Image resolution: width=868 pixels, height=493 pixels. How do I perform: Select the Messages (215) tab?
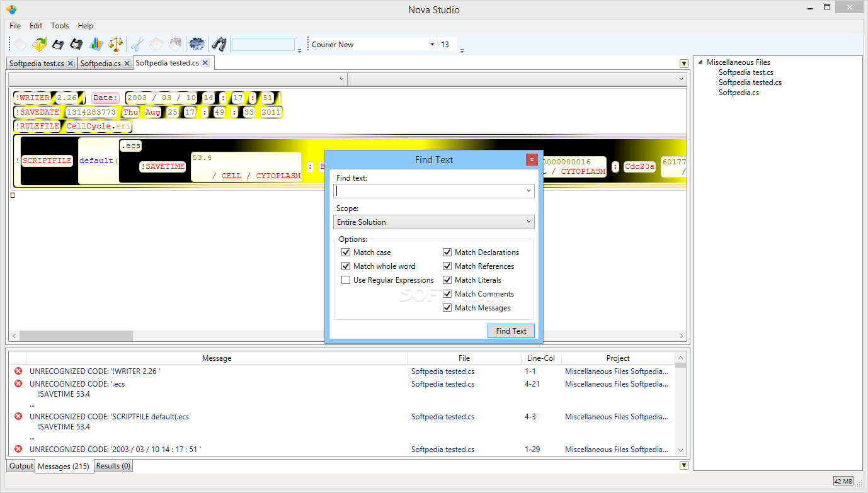64,467
